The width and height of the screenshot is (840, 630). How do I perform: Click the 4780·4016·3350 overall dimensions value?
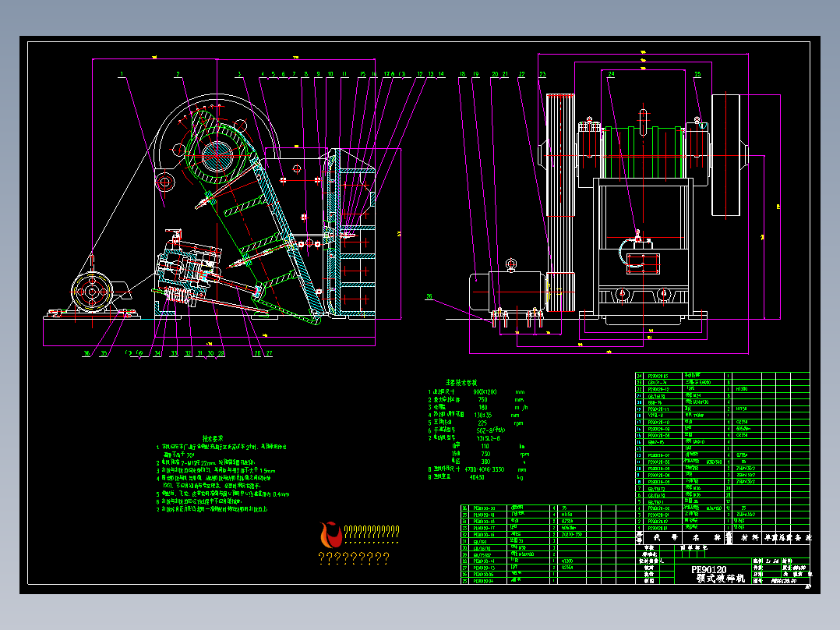[x=485, y=469]
